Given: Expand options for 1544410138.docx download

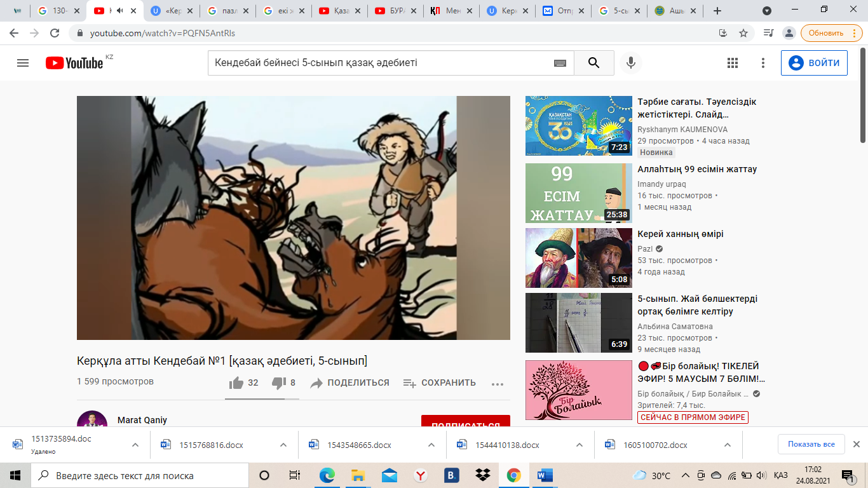Looking at the screenshot, I should [x=580, y=445].
